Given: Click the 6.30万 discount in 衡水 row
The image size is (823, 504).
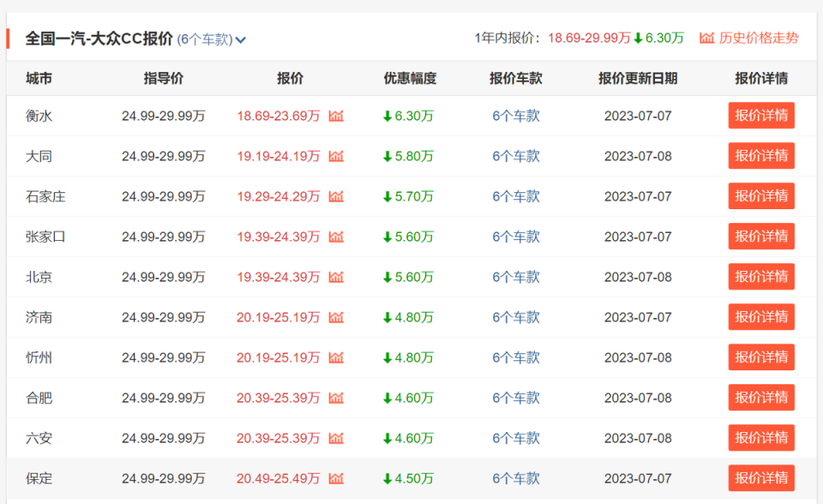Looking at the screenshot, I should tap(408, 116).
